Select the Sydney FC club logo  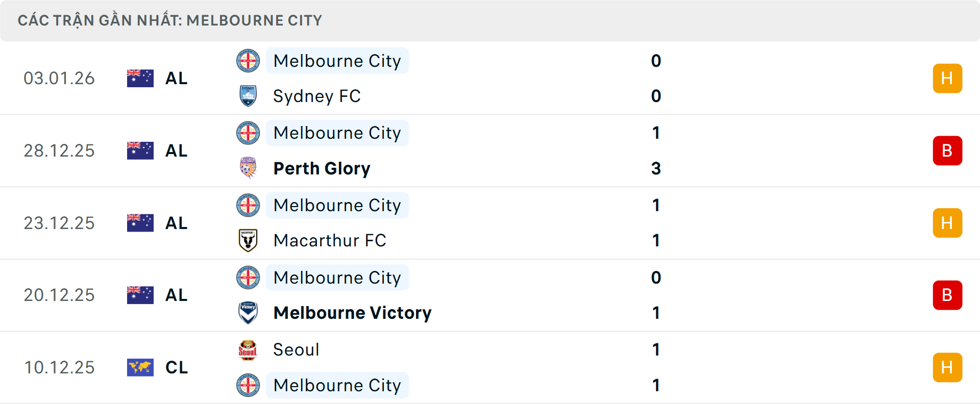248,96
